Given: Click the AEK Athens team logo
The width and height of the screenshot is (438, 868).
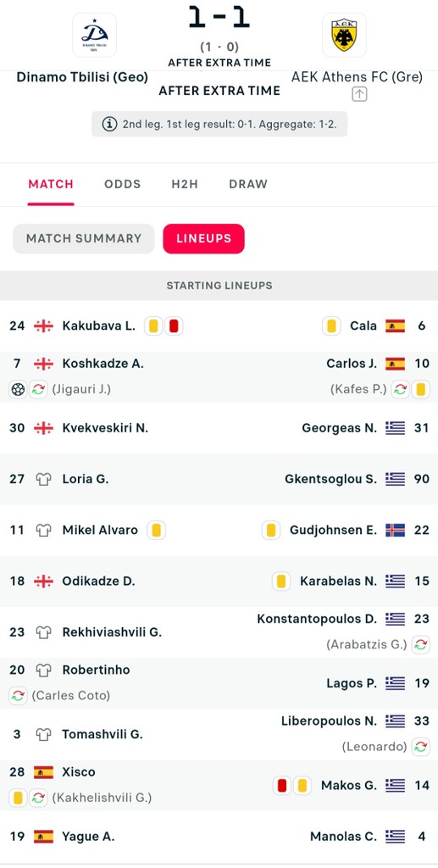Looking at the screenshot, I should point(344,35).
